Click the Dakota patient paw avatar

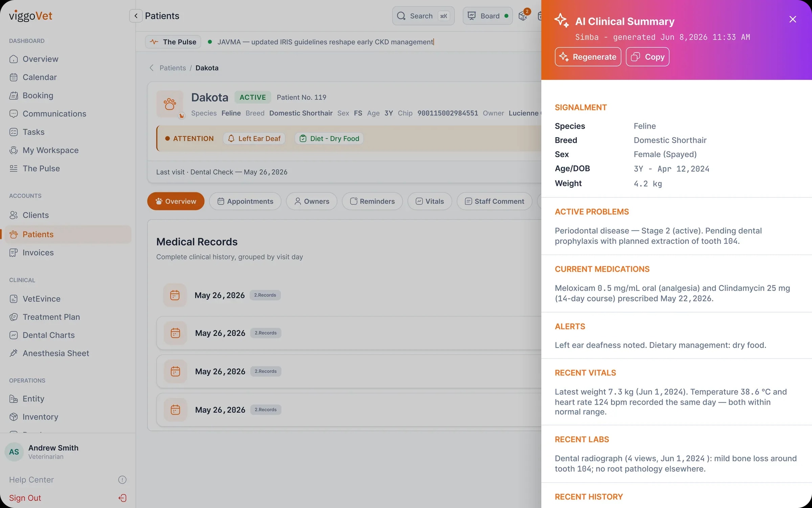(170, 104)
